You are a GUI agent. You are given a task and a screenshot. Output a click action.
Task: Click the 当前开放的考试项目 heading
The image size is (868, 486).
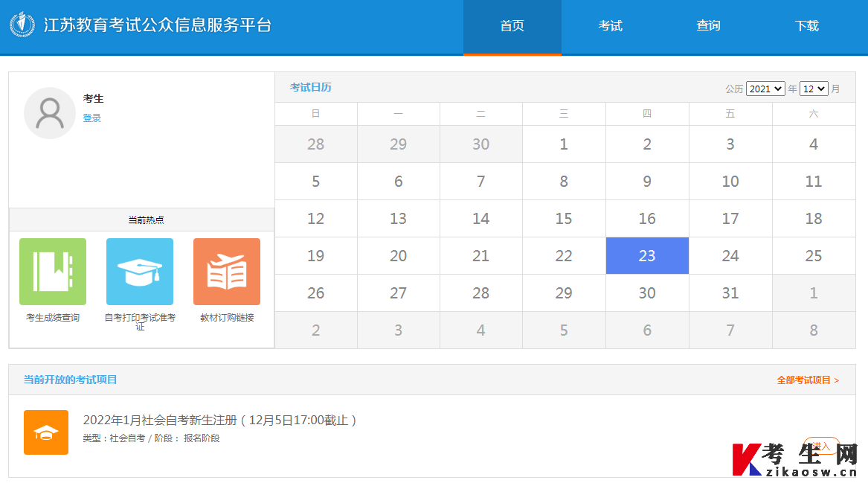[71, 380]
